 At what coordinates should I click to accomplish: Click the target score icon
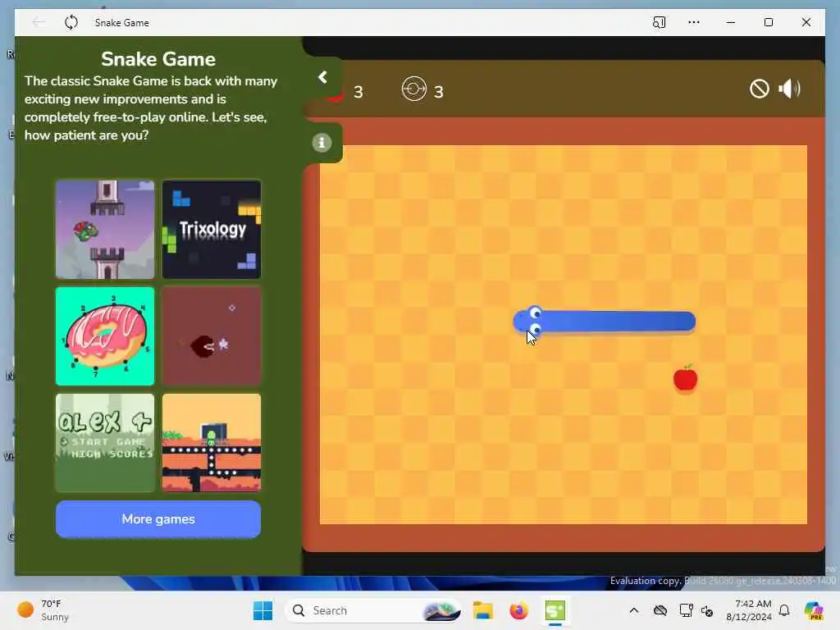413,89
